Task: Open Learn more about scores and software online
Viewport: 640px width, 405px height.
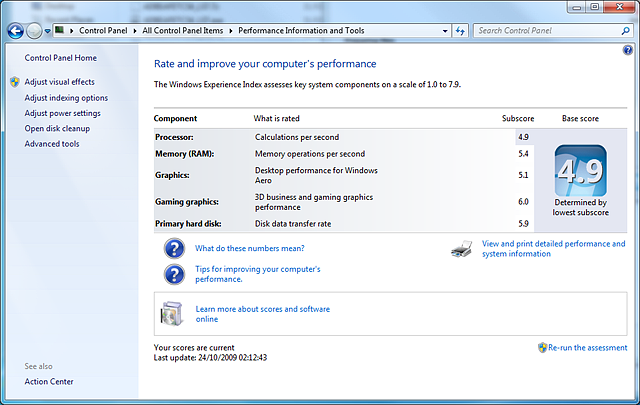Action: 262,314
